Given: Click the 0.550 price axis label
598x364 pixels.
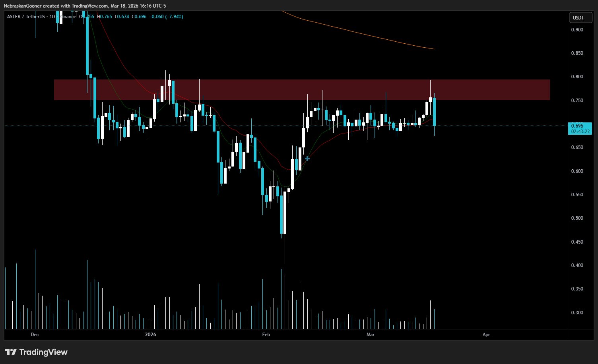Looking at the screenshot, I should (x=577, y=195).
